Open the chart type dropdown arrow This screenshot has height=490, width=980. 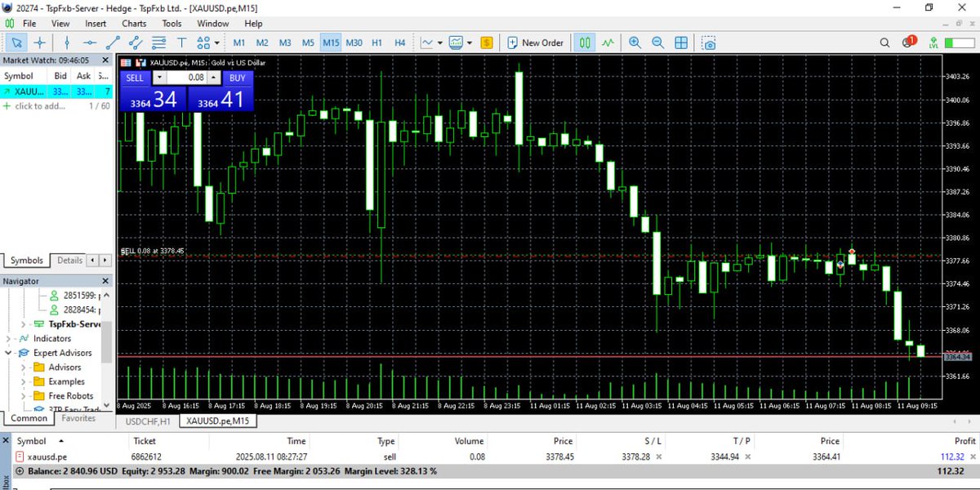coord(440,42)
